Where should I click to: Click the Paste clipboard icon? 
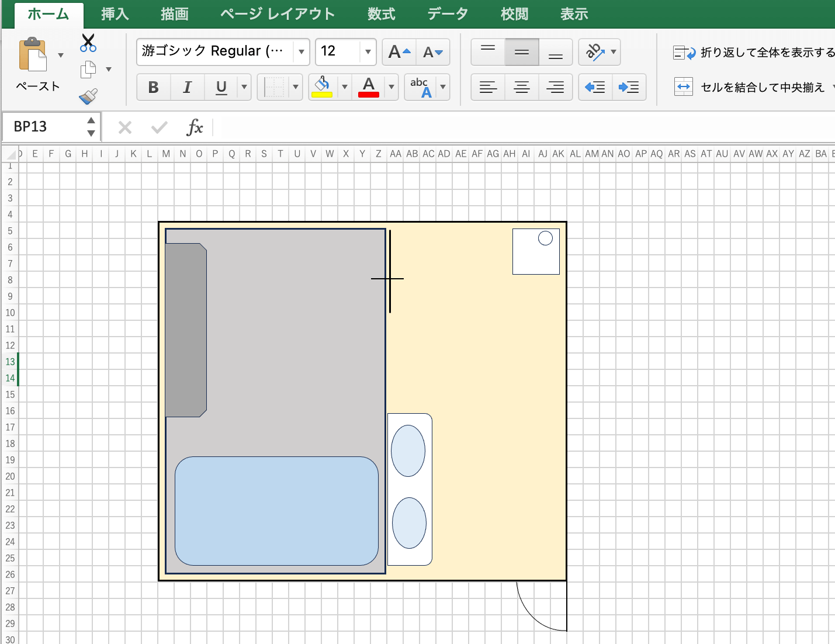coord(32,54)
